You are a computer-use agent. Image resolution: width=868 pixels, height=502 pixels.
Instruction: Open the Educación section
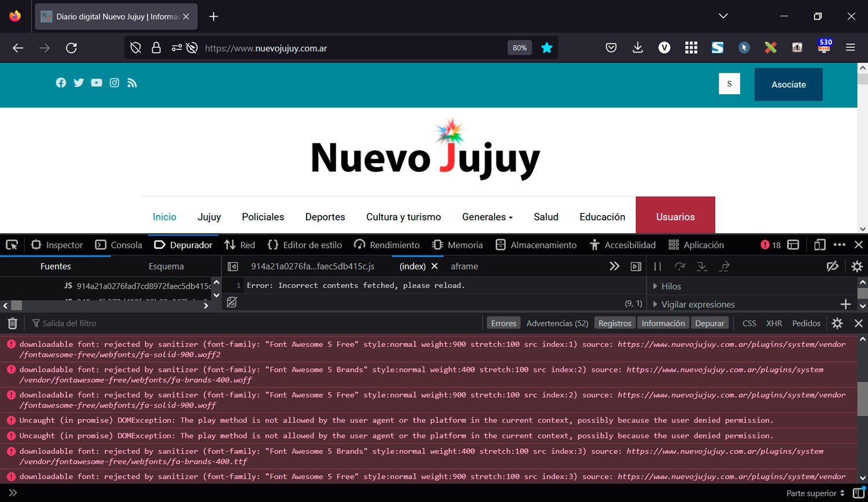coord(602,217)
